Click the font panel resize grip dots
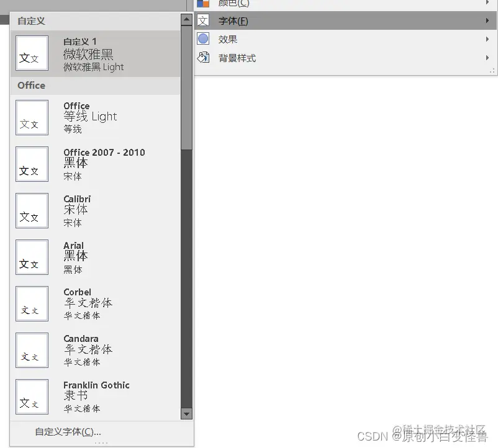The height and width of the screenshot is (448, 498). pos(101,442)
